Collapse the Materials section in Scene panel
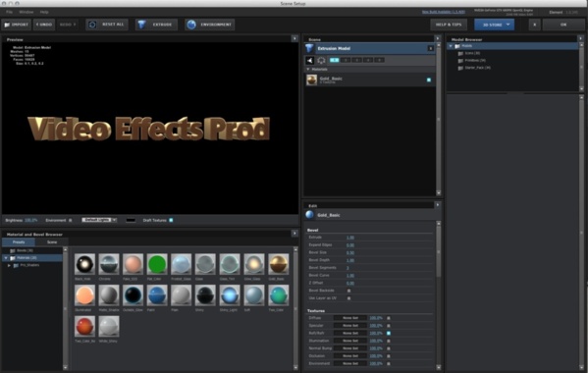The image size is (588, 373). 308,70
